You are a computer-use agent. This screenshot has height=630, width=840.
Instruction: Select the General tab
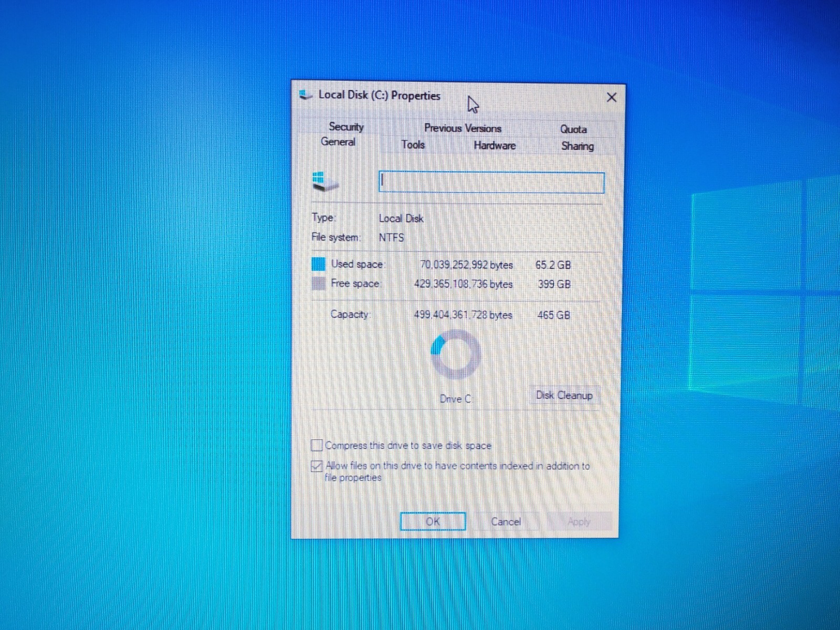point(338,142)
